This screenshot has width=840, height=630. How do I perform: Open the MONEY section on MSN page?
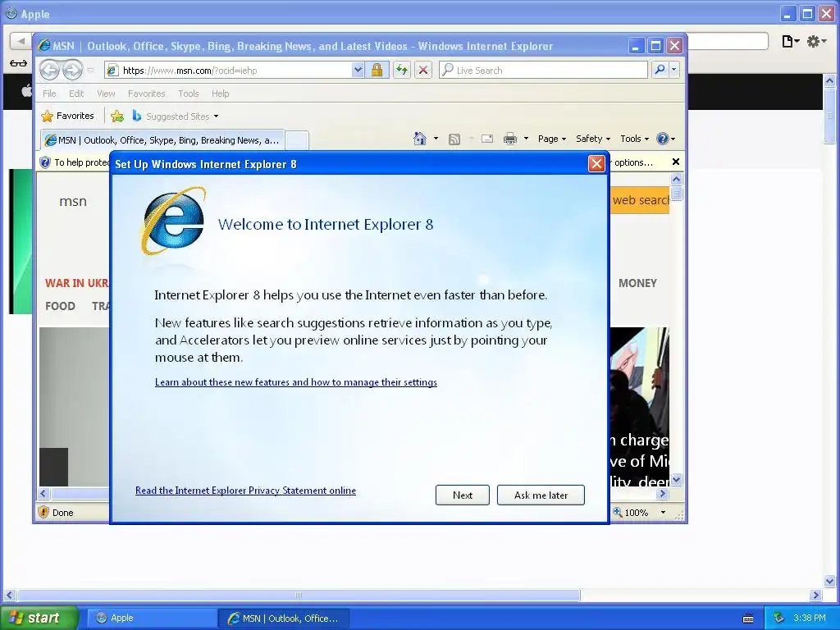click(x=637, y=283)
